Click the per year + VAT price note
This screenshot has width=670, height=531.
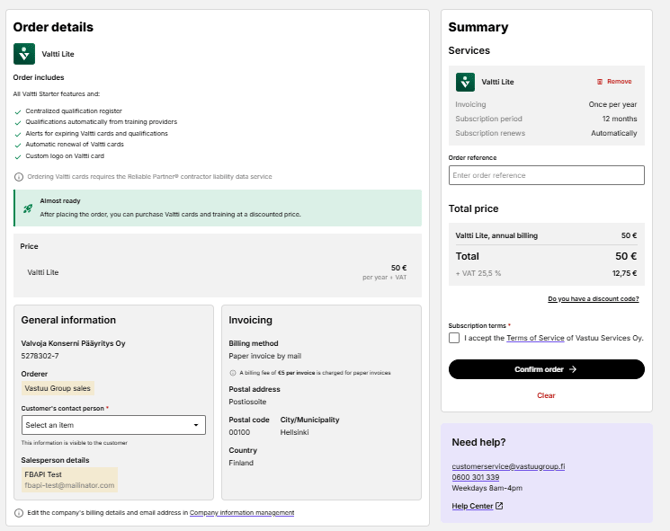pyautogui.click(x=385, y=277)
